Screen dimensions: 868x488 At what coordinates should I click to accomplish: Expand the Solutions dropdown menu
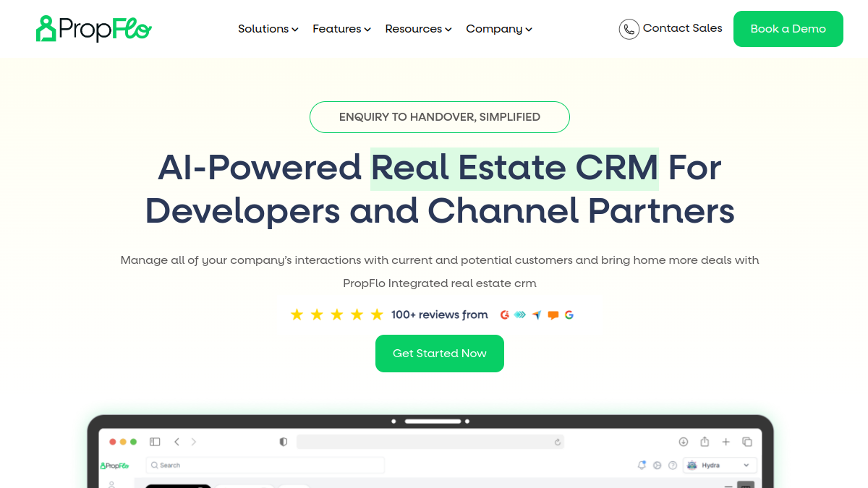pyautogui.click(x=268, y=29)
